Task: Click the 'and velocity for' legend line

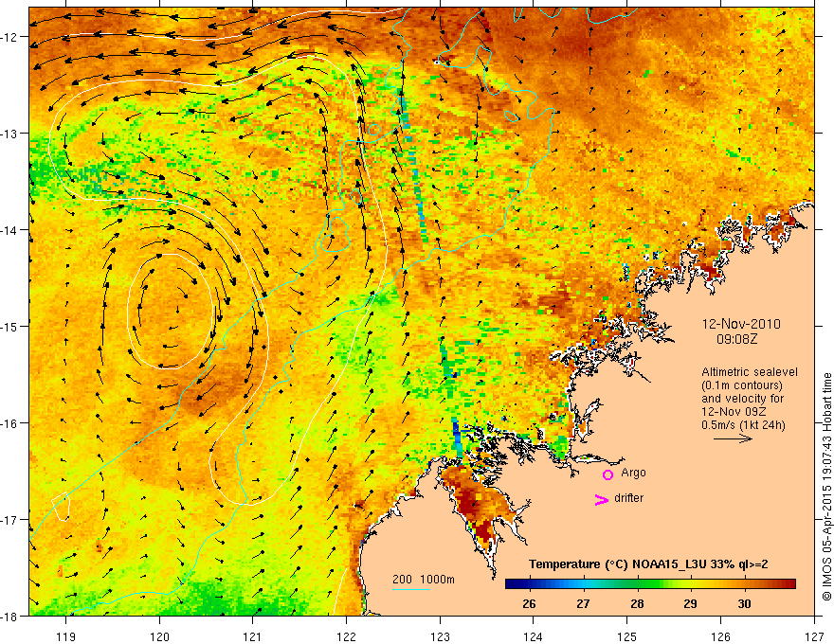Action: 742,399
